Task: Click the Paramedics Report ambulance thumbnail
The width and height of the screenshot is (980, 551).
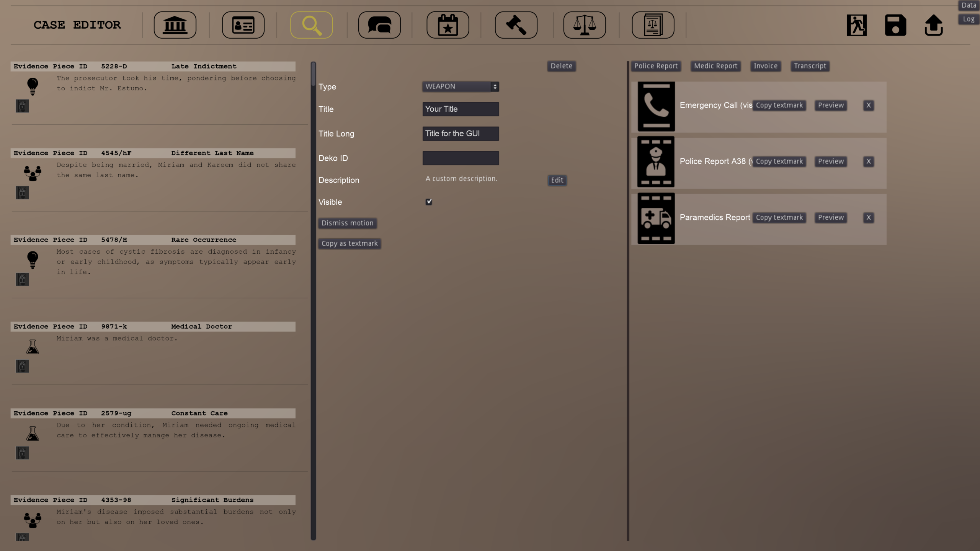Action: [656, 218]
